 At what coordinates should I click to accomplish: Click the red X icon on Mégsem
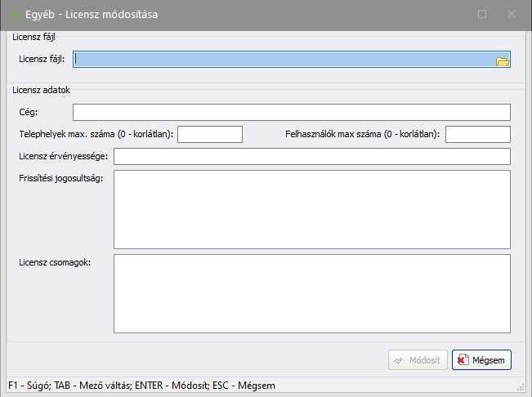tap(463, 359)
